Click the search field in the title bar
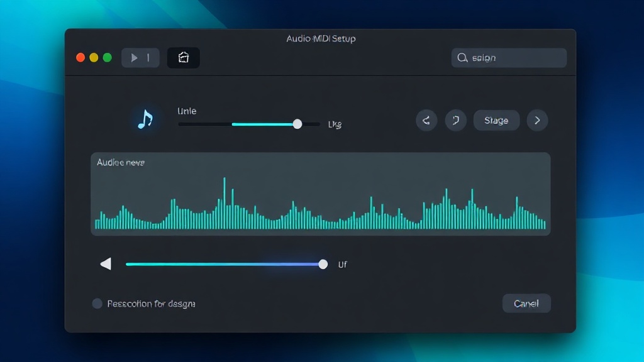 (509, 58)
